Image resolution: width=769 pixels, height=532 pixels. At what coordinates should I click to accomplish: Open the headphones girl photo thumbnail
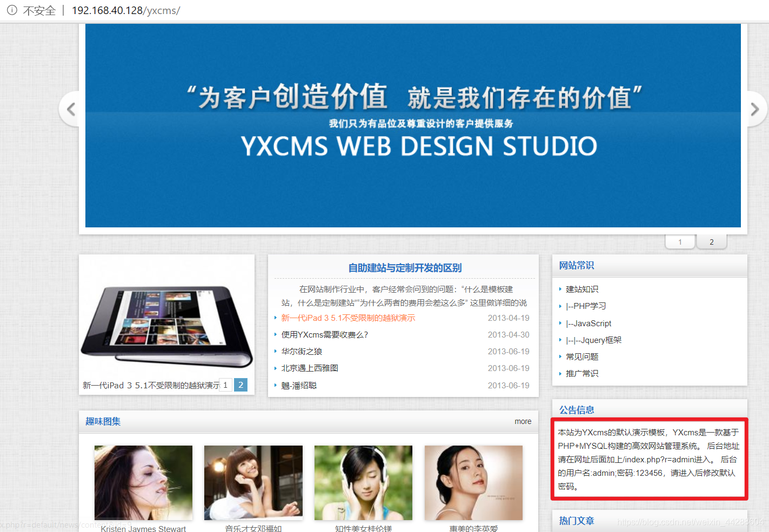[363, 483]
